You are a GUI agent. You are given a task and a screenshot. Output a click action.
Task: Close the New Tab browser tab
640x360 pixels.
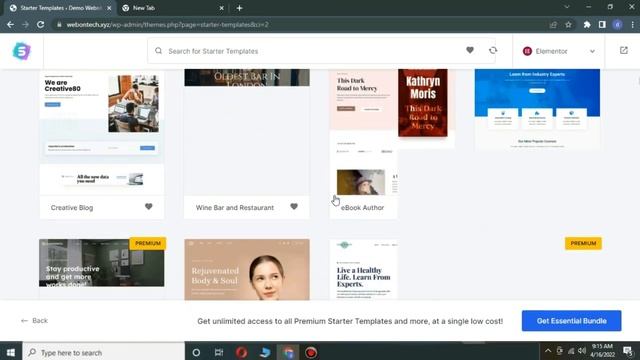click(222, 8)
